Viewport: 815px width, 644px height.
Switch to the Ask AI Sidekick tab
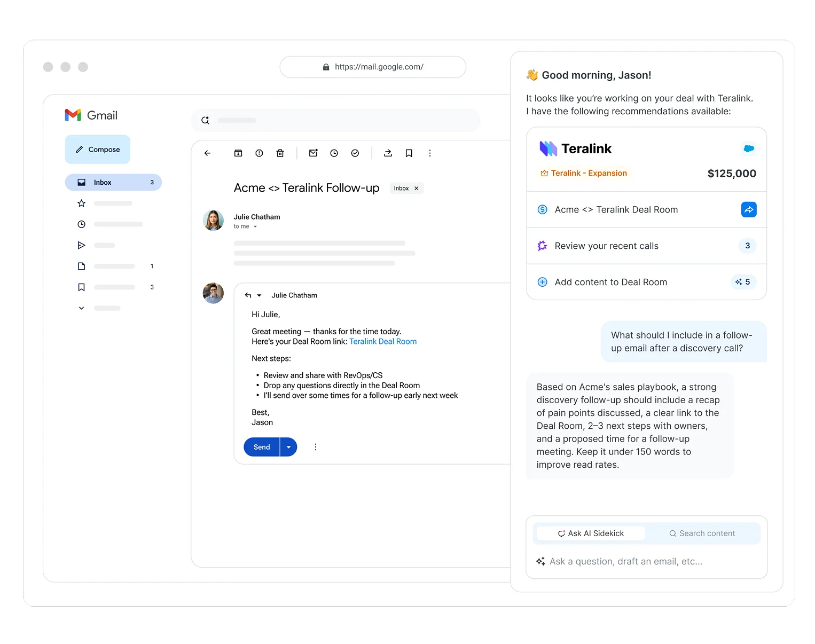591,533
